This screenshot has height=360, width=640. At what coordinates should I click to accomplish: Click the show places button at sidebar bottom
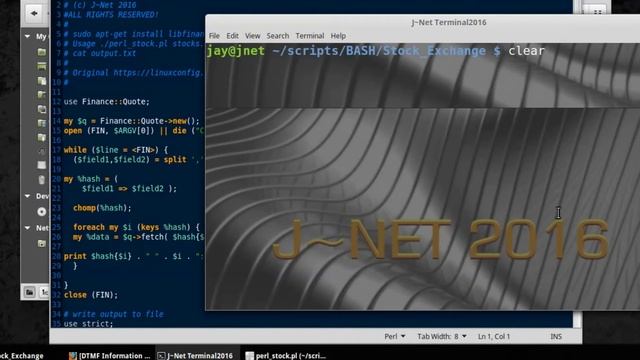point(29,292)
